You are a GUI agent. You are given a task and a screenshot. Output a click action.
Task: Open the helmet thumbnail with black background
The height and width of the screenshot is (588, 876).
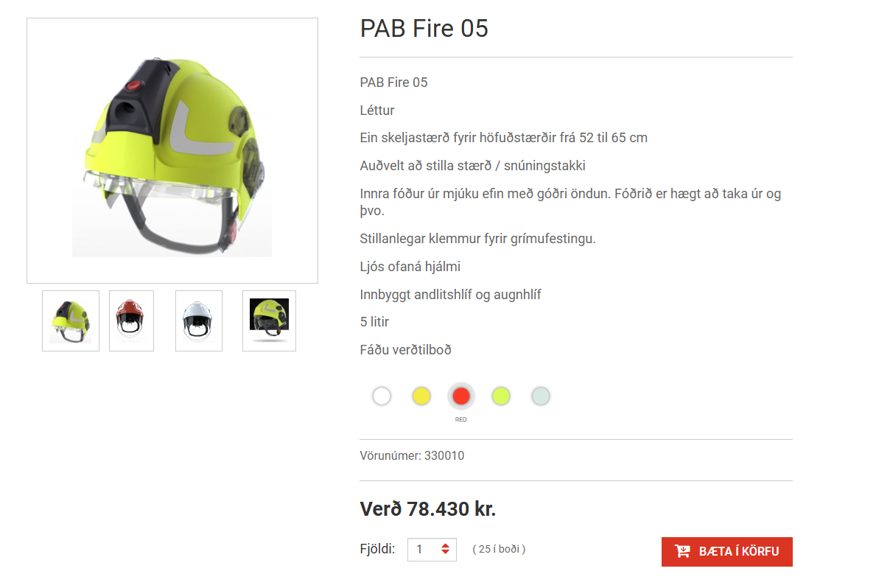click(269, 321)
